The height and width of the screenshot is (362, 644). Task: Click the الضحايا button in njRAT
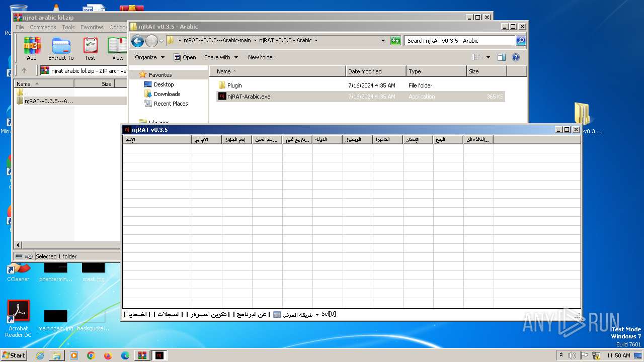[x=137, y=314]
